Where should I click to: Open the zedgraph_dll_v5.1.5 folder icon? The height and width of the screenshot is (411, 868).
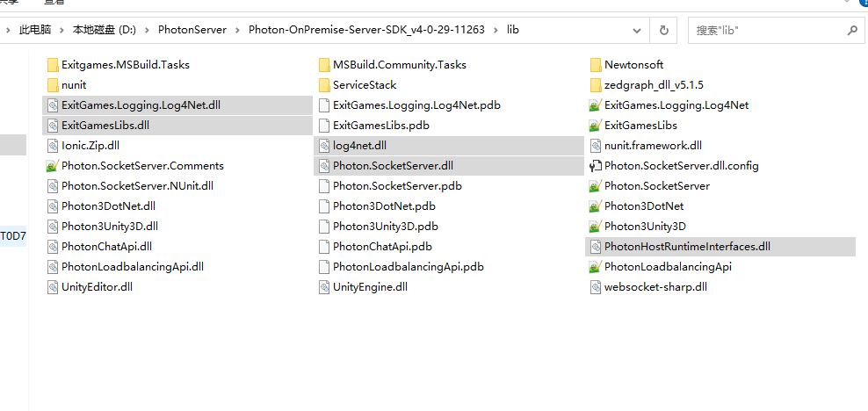point(596,85)
